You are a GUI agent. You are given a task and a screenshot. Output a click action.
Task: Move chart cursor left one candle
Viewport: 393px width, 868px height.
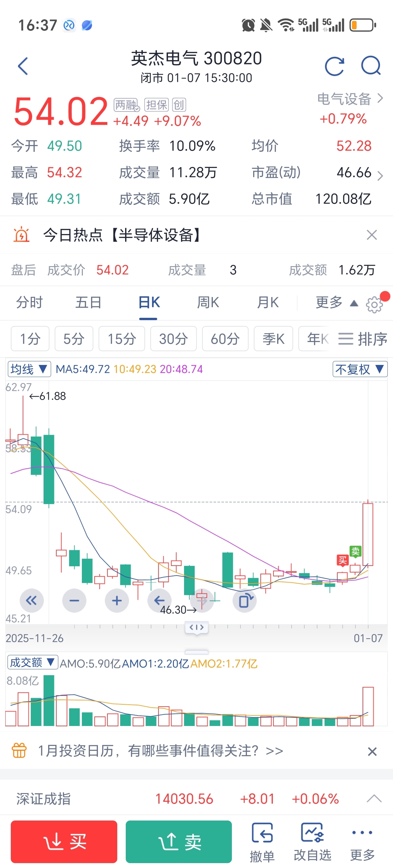[x=159, y=601]
